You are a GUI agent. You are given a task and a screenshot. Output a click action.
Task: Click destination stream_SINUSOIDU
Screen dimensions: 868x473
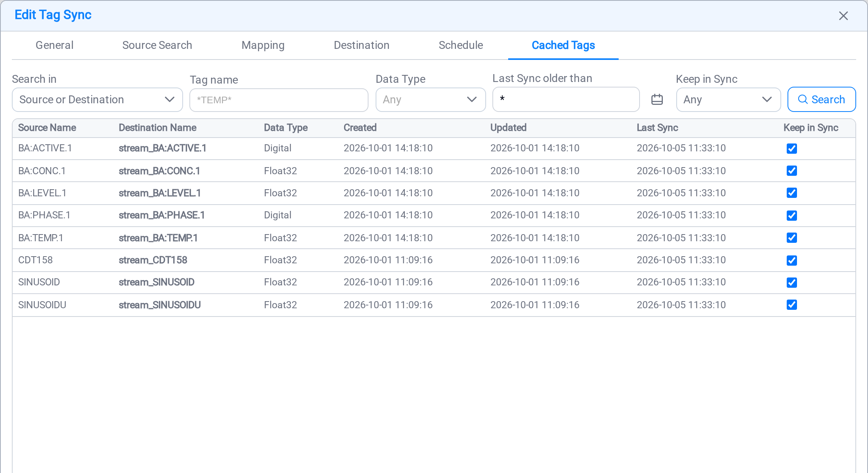coord(160,305)
